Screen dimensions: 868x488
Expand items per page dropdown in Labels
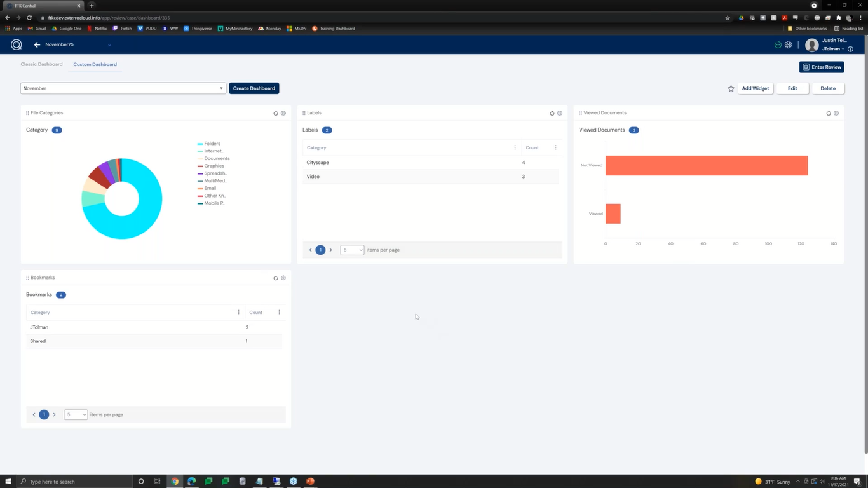[x=352, y=250]
